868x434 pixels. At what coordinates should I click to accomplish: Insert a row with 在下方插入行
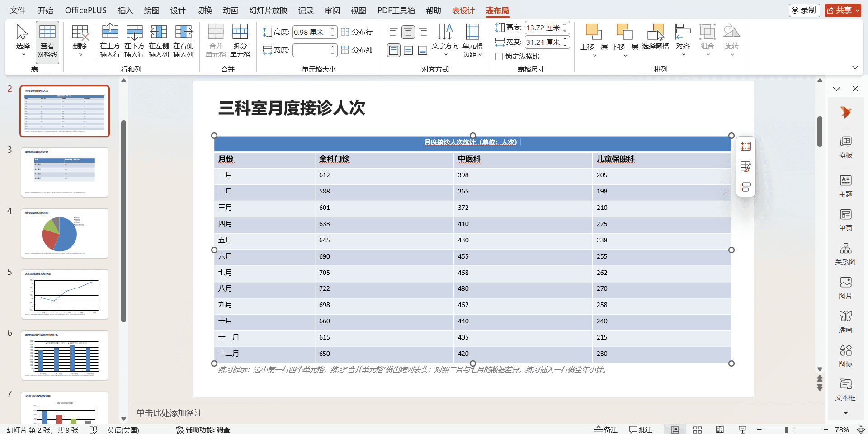click(134, 41)
